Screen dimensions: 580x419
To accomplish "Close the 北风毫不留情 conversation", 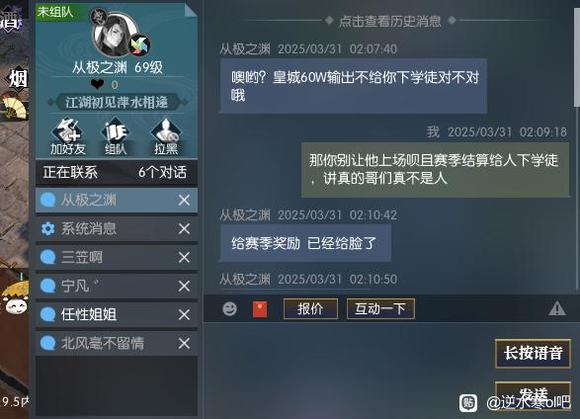I will coord(184,344).
